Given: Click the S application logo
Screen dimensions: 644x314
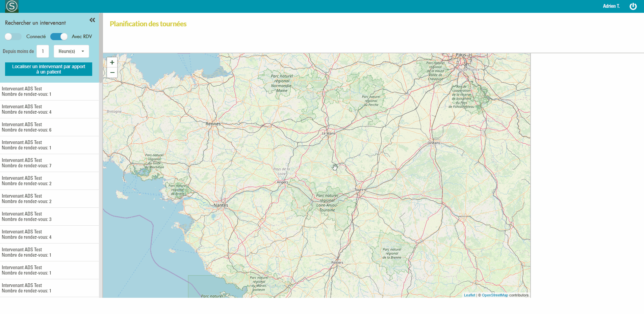Looking at the screenshot, I should point(12,6).
